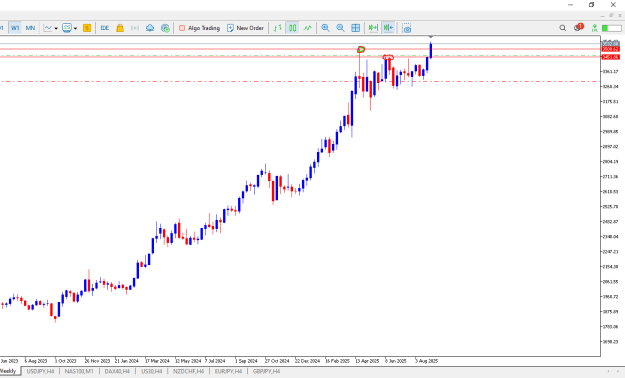Open the gold dollar-sign symbols icon
The image size is (625, 378).
(87, 28)
